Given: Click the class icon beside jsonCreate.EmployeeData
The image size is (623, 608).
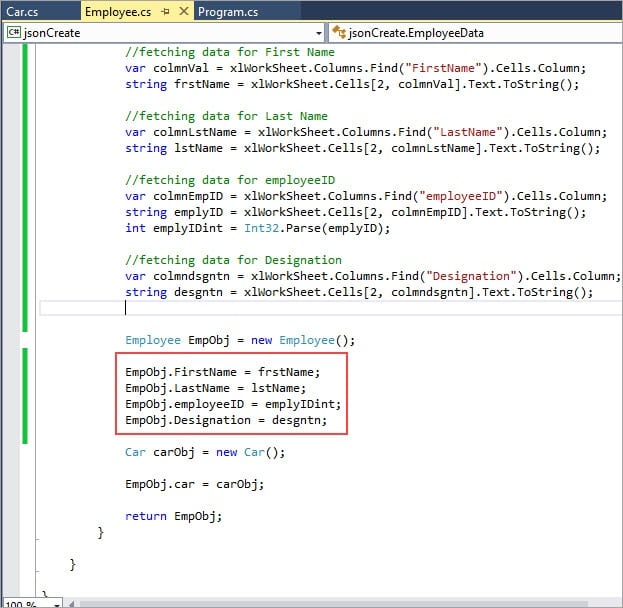Looking at the screenshot, I should pyautogui.click(x=339, y=32).
